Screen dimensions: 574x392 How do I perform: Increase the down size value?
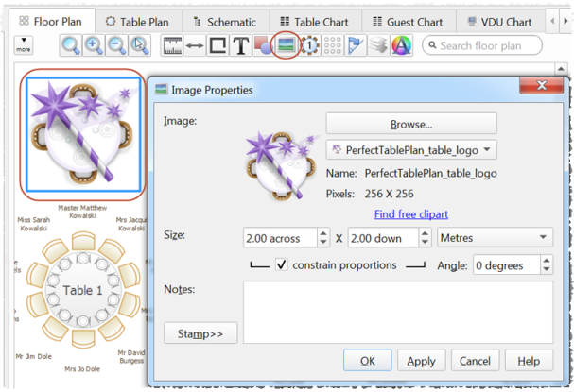pos(425,233)
